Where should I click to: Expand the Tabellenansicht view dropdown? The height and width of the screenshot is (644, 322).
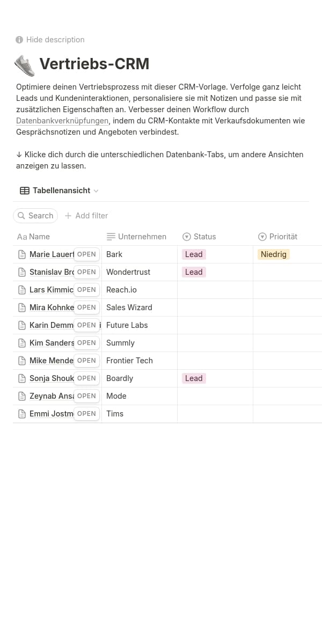(96, 191)
